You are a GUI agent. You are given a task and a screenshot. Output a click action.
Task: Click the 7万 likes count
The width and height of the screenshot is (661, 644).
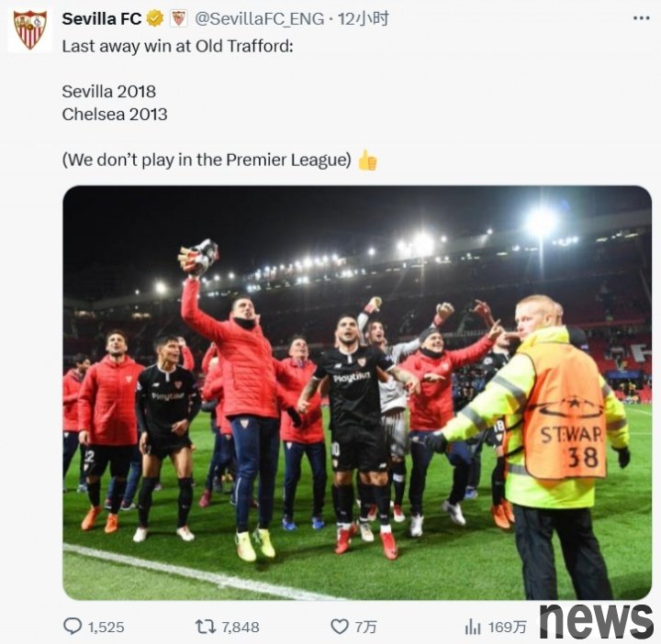tap(365, 627)
